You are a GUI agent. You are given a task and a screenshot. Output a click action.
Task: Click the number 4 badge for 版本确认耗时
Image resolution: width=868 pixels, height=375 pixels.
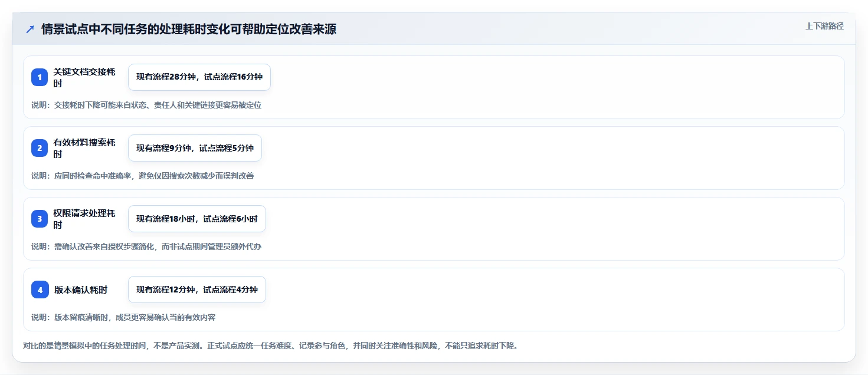[40, 290]
